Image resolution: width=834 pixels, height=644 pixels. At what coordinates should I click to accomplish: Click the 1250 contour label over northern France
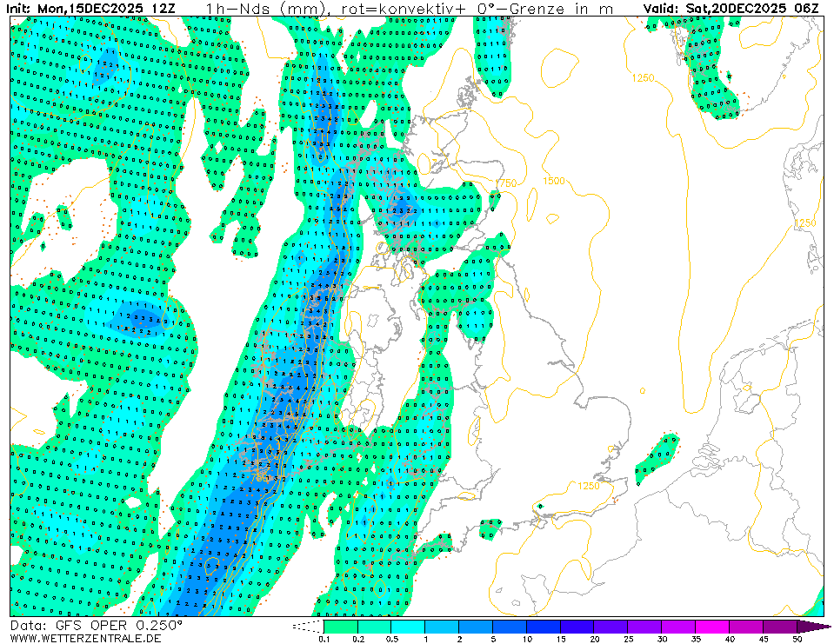click(x=589, y=486)
